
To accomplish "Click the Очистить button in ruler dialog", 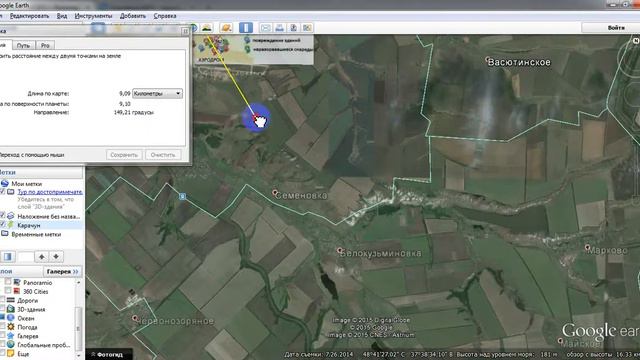I will 163,155.
